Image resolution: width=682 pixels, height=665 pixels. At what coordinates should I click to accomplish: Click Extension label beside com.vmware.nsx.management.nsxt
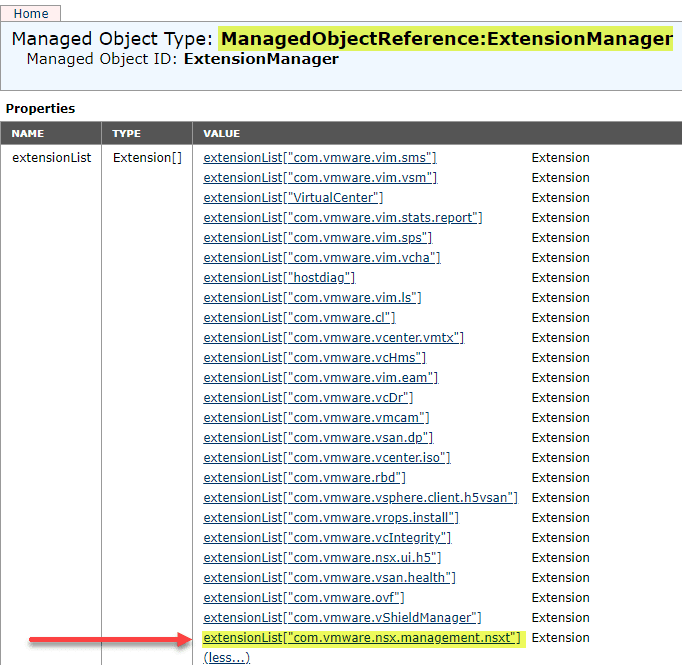click(x=560, y=638)
